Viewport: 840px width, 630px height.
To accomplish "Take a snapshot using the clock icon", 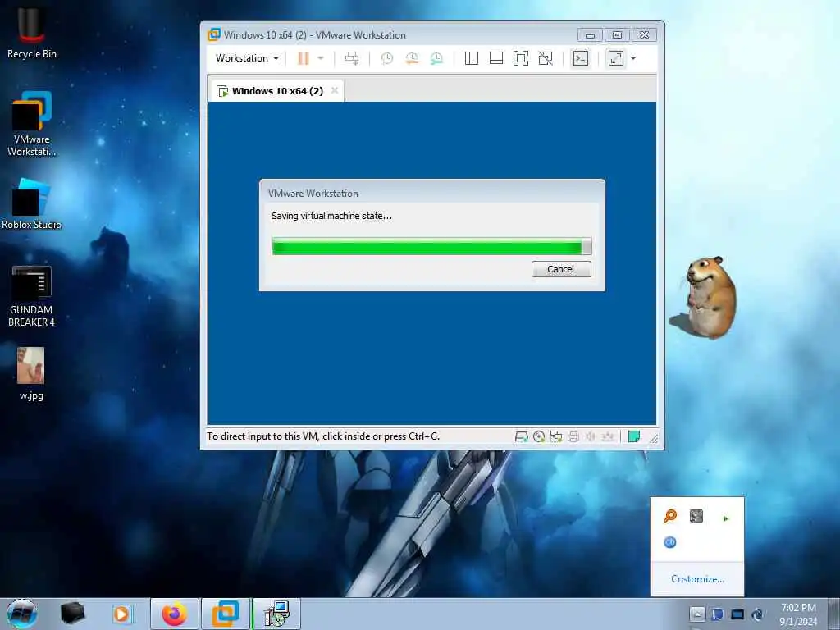I will click(386, 58).
